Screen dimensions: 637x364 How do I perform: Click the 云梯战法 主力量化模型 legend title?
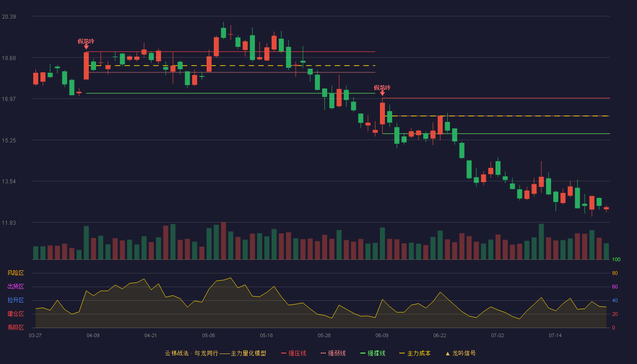coord(215,353)
